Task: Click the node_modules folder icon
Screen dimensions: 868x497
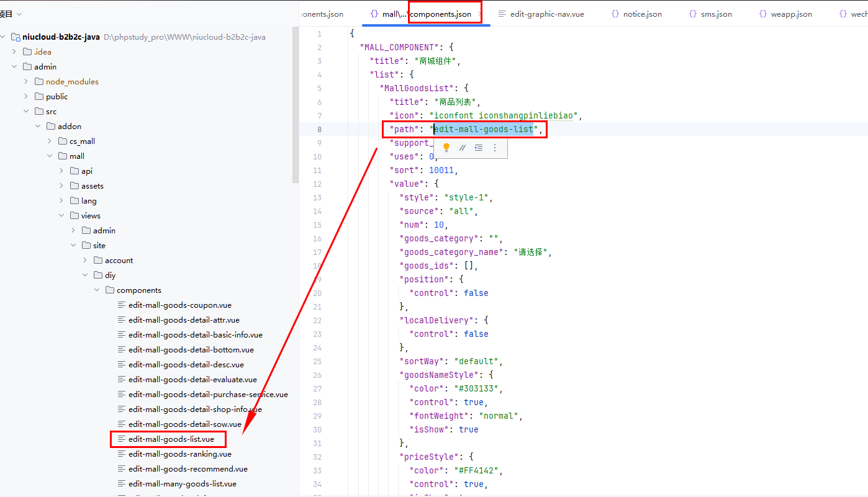Action: [x=39, y=81]
